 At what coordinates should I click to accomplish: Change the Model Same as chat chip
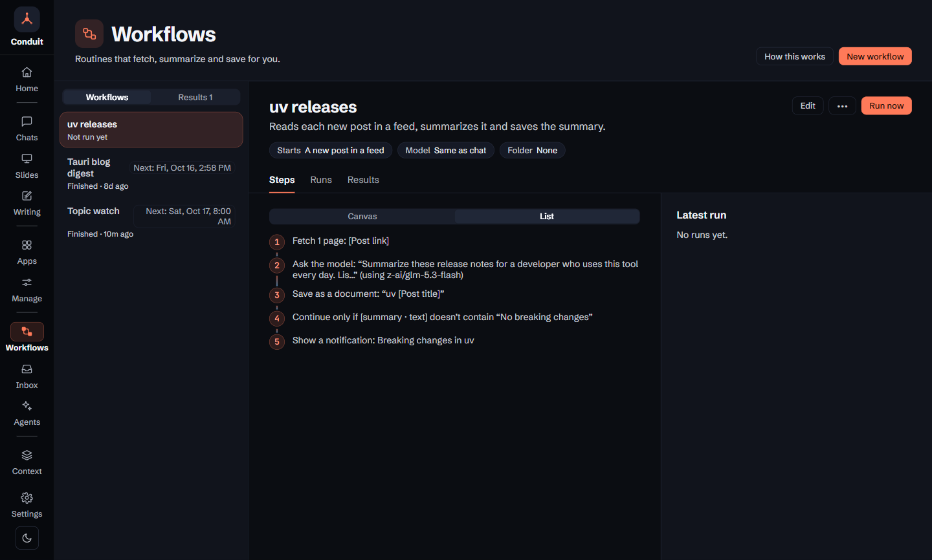(446, 151)
